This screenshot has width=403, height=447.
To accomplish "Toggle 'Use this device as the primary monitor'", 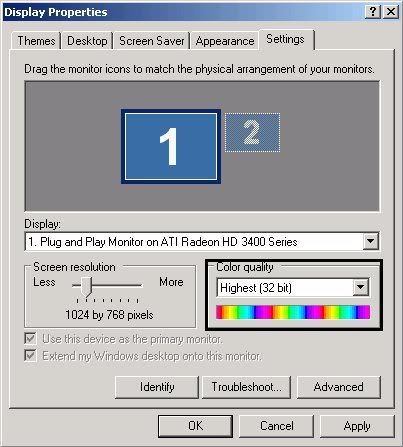I will coord(30,339).
